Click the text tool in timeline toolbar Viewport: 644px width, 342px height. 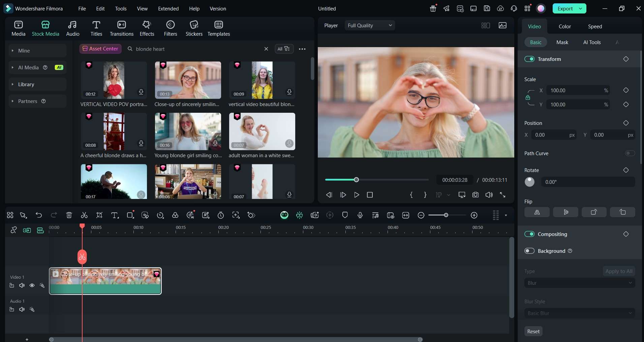(x=115, y=215)
